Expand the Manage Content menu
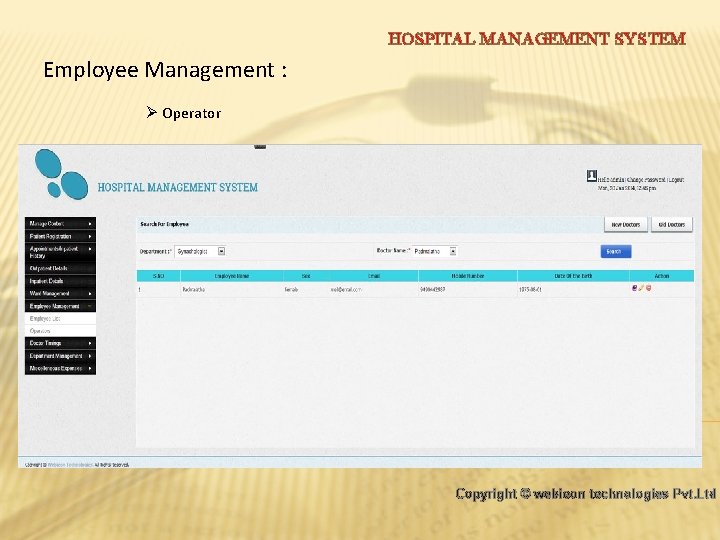720x540 pixels. point(60,224)
